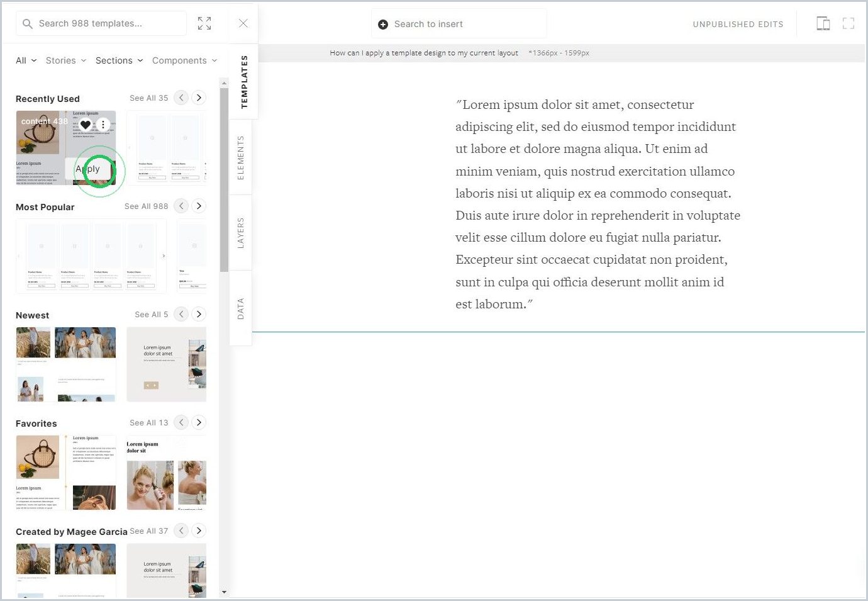This screenshot has height=601, width=868.
Task: Open the Stories filter dropdown
Action: (65, 60)
